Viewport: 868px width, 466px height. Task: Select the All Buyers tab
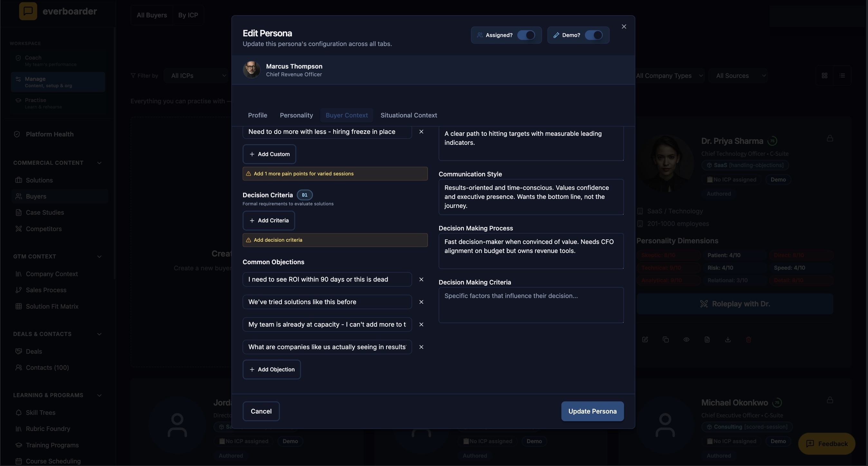point(152,15)
